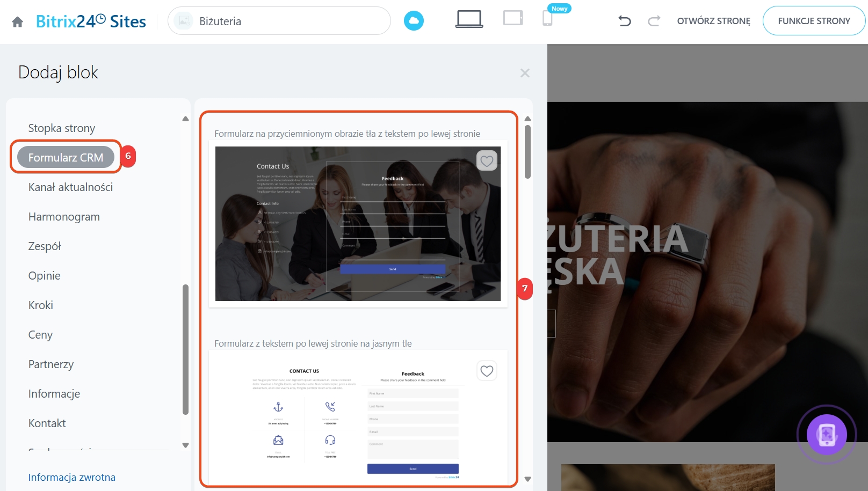The width and height of the screenshot is (868, 491).
Task: Click the block list scrollbar thumb
Action: 527,152
